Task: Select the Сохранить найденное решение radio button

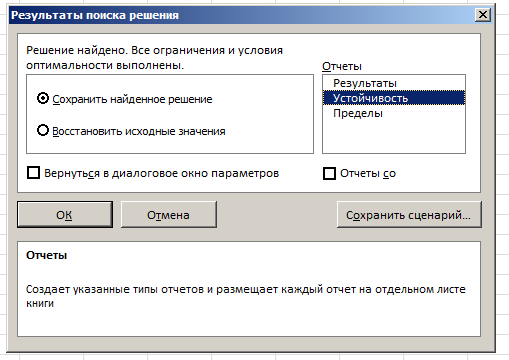Action: [43, 98]
